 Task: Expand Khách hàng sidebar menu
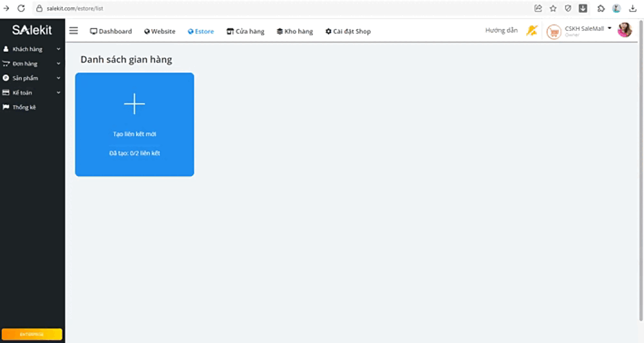(x=32, y=49)
